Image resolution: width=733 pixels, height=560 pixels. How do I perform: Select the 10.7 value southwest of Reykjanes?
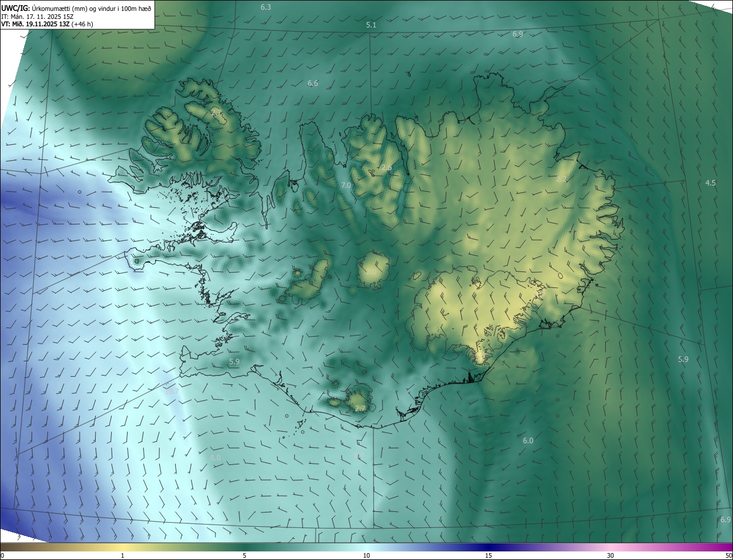(x=171, y=392)
